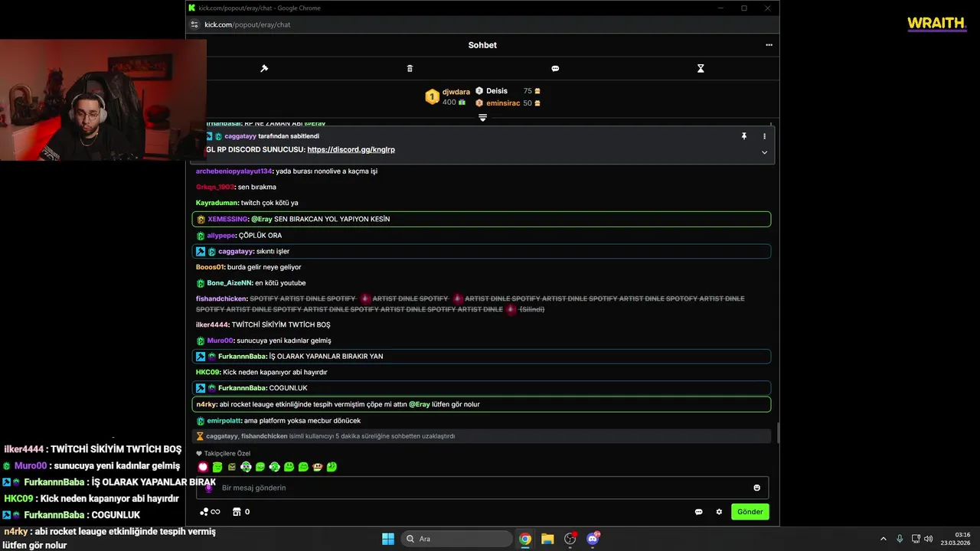980x551 pixels.
Task: Click the taskbar volume icon
Action: pyautogui.click(x=929, y=539)
